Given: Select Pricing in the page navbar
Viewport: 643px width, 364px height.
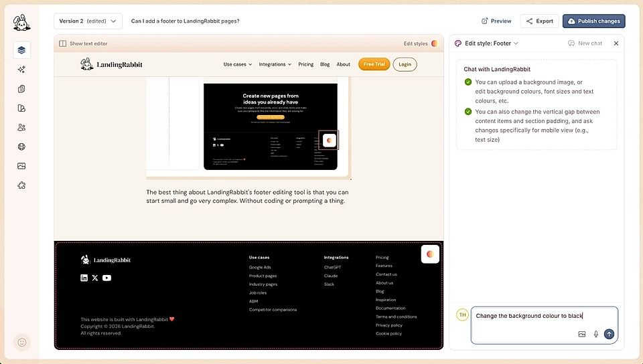Looking at the screenshot, I should tap(305, 64).
